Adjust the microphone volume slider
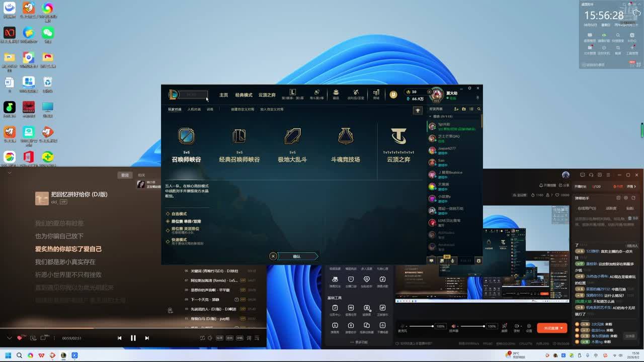 [x=422, y=326]
